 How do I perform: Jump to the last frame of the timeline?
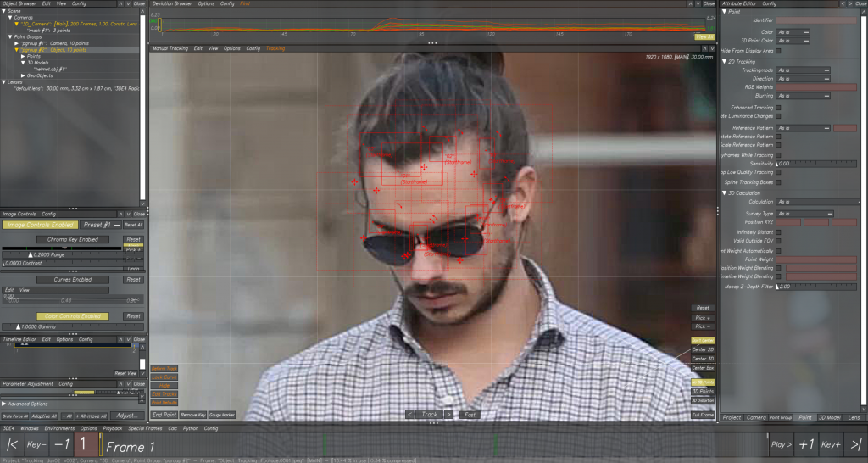click(855, 445)
